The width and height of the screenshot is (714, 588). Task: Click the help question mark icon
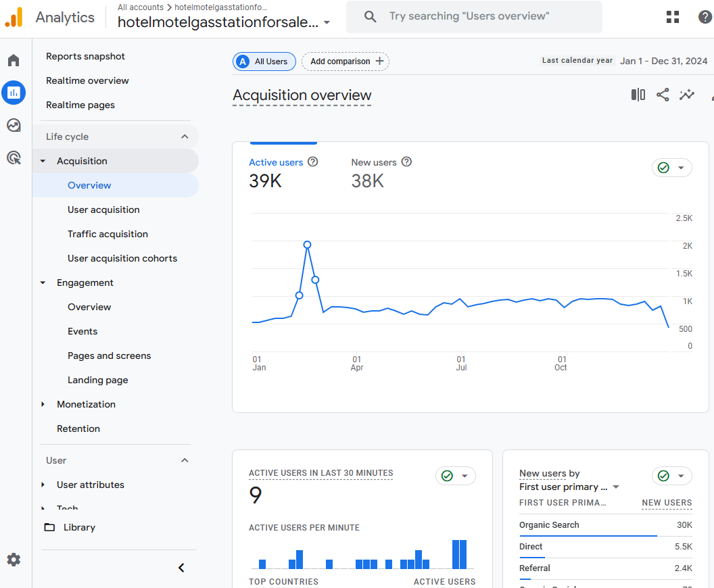(x=705, y=17)
